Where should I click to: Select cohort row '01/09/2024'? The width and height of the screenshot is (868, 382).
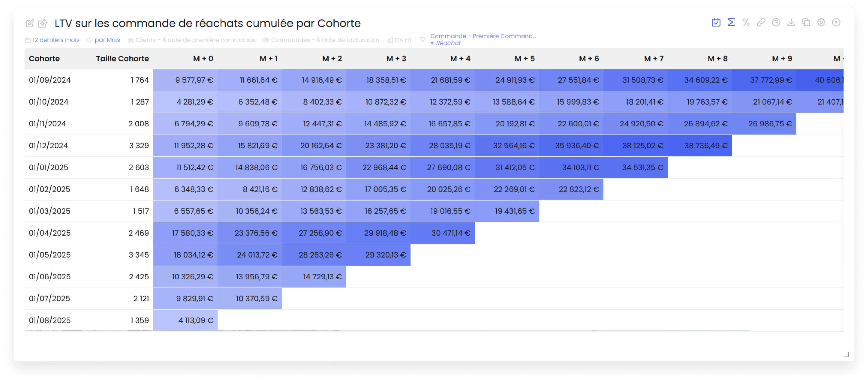[50, 80]
